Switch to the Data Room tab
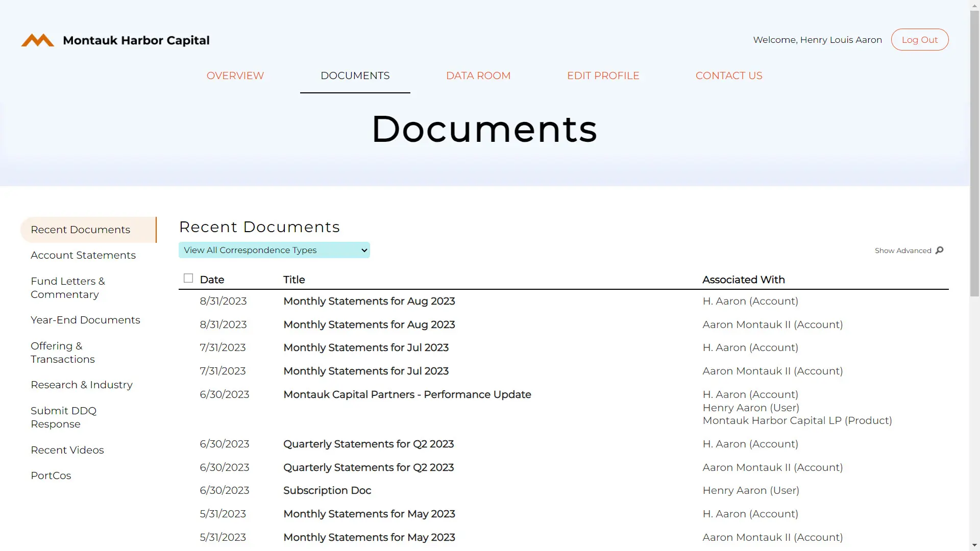980x551 pixels. 478,76
